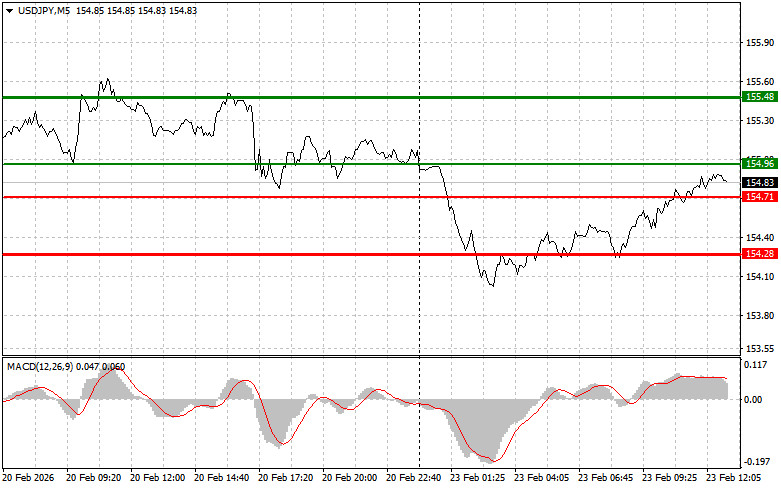Click the 20 Feb 2026 date label
Viewport: 781px width, 489px height.
pyautogui.click(x=28, y=479)
